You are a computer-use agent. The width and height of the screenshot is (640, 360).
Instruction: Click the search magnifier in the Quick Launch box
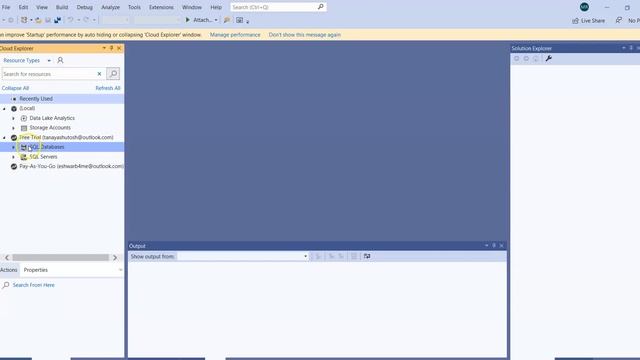pyautogui.click(x=321, y=7)
